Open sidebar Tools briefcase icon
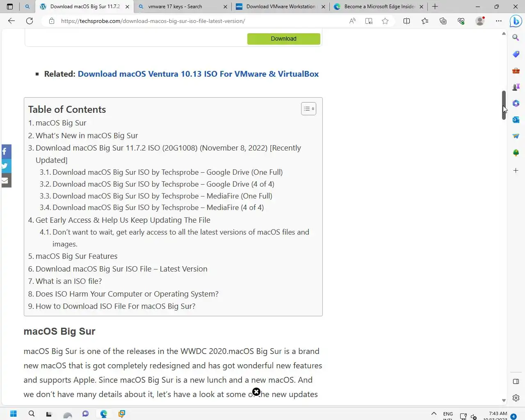The width and height of the screenshot is (525, 420). [516, 71]
